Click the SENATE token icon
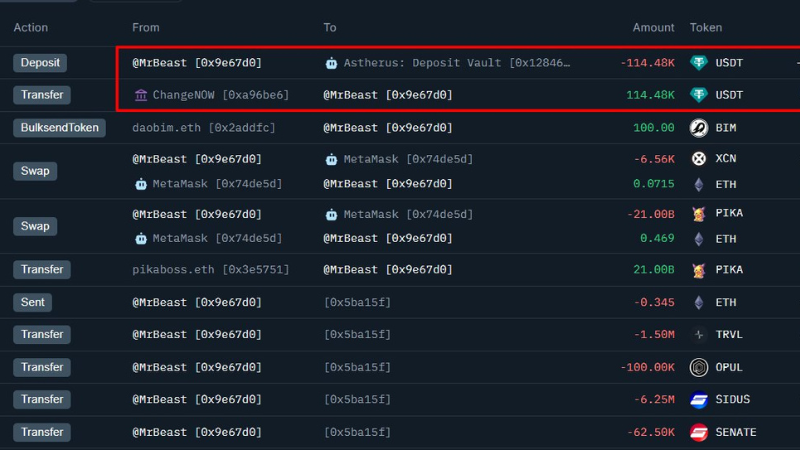This screenshot has height=450, width=800. coord(698,432)
